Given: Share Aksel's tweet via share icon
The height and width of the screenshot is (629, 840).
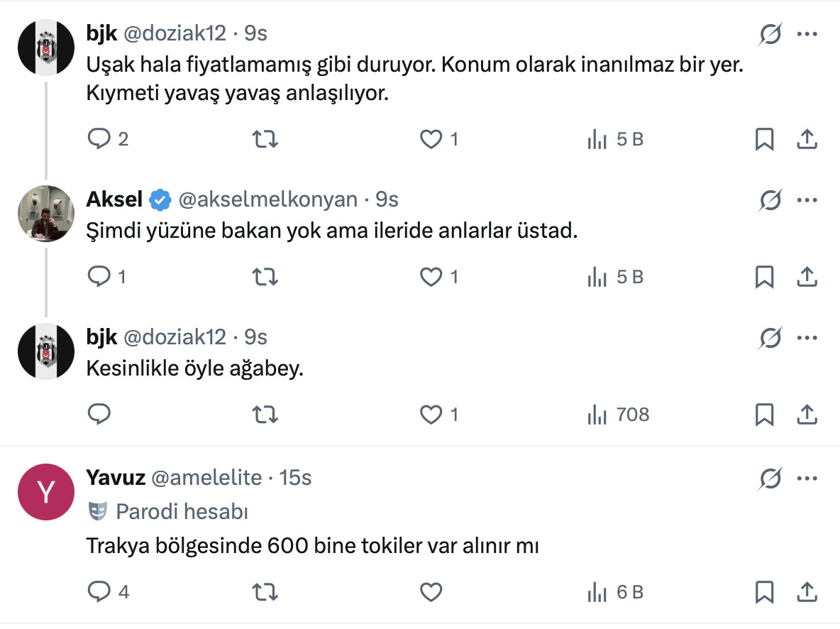Looking at the screenshot, I should point(807,277).
